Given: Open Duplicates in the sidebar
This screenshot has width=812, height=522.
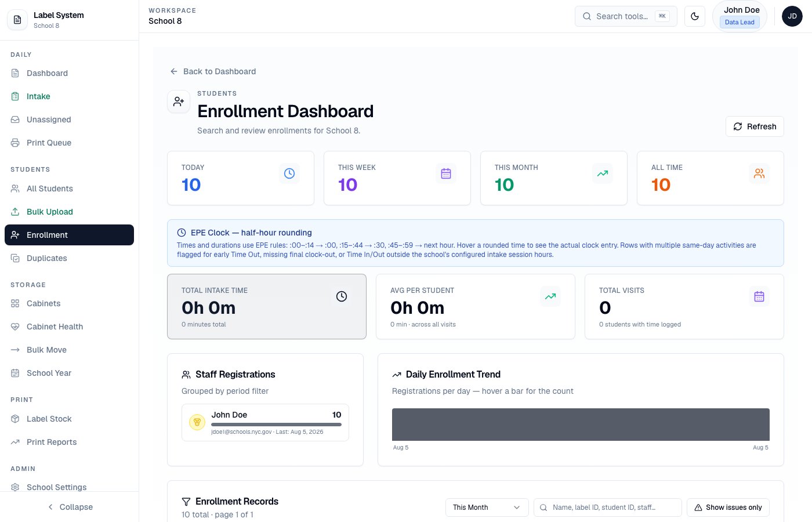Looking at the screenshot, I should [x=69, y=258].
